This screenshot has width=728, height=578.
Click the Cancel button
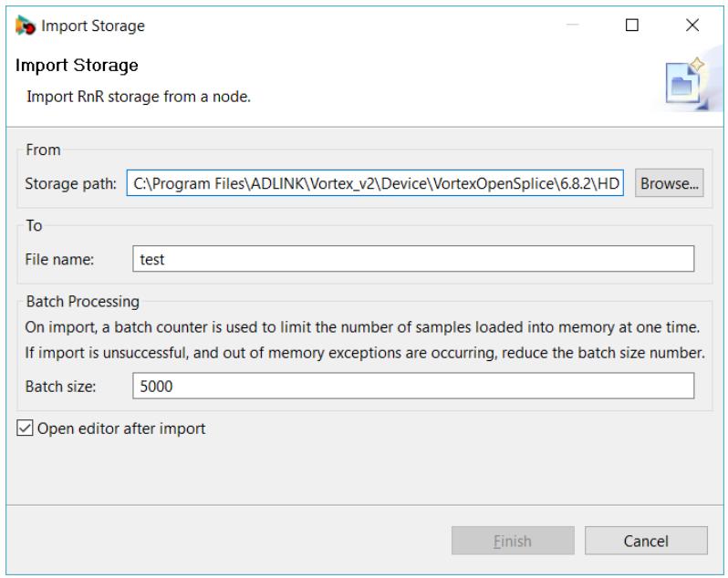point(646,541)
